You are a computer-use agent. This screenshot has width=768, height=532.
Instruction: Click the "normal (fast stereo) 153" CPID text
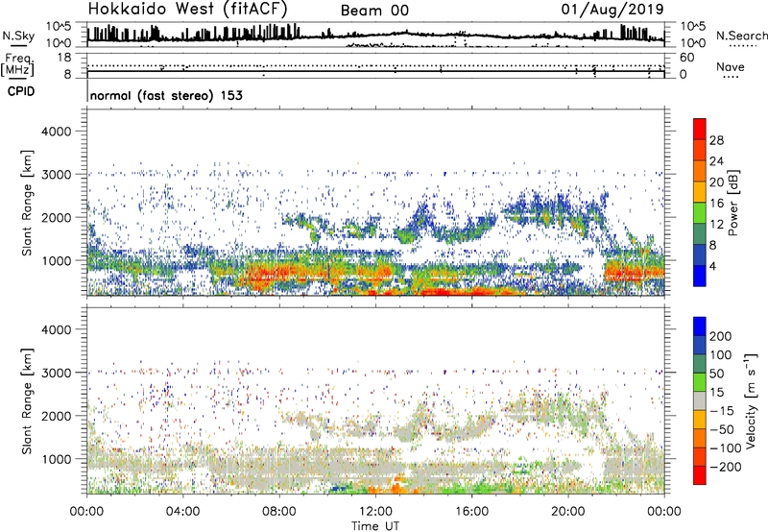[x=166, y=95]
